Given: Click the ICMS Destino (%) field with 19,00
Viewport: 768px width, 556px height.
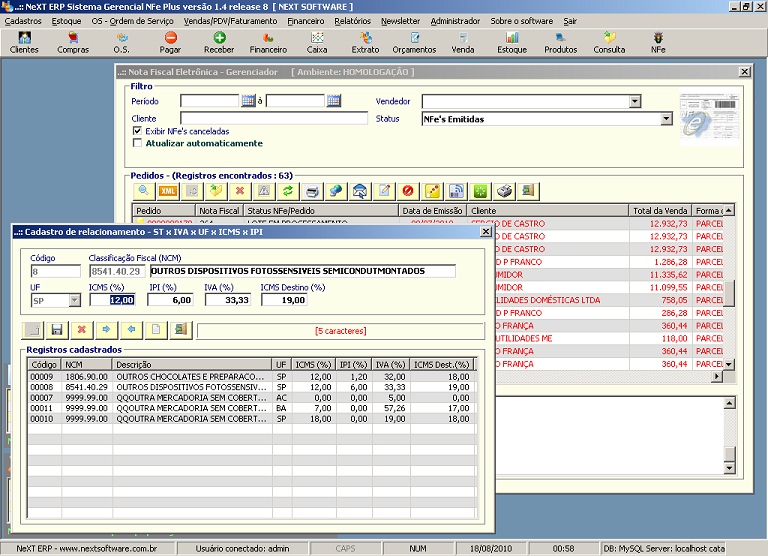Looking at the screenshot, I should point(285,300).
